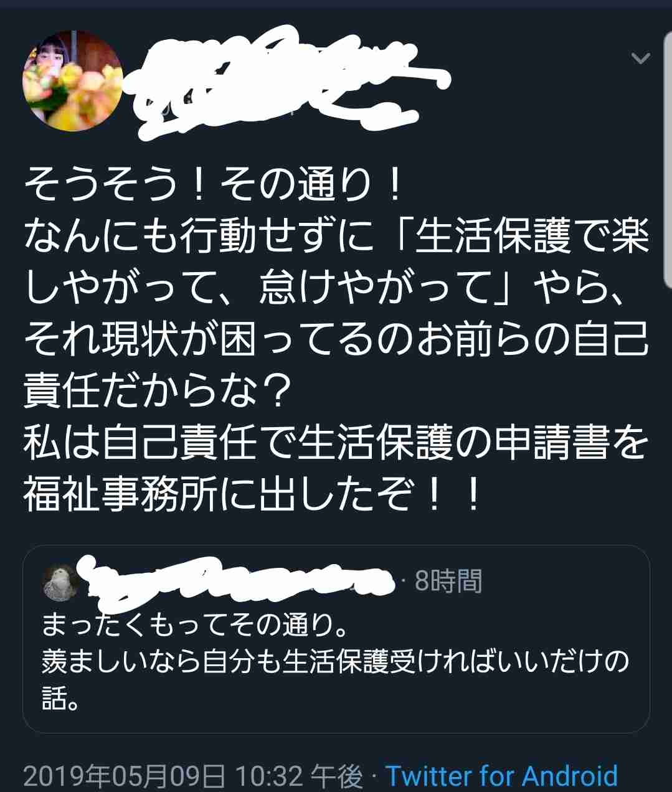Open the quoted tweet card

coord(336,639)
